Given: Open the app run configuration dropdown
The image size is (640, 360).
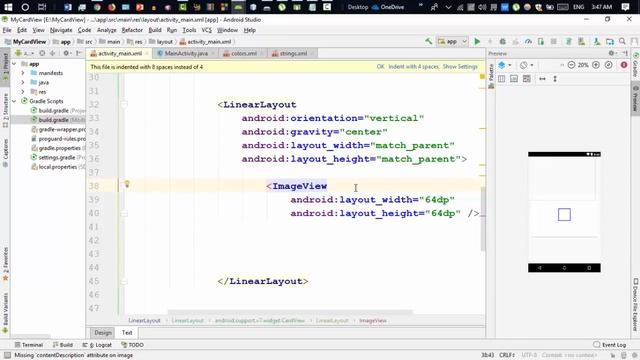Looking at the screenshot, I should coord(453,41).
